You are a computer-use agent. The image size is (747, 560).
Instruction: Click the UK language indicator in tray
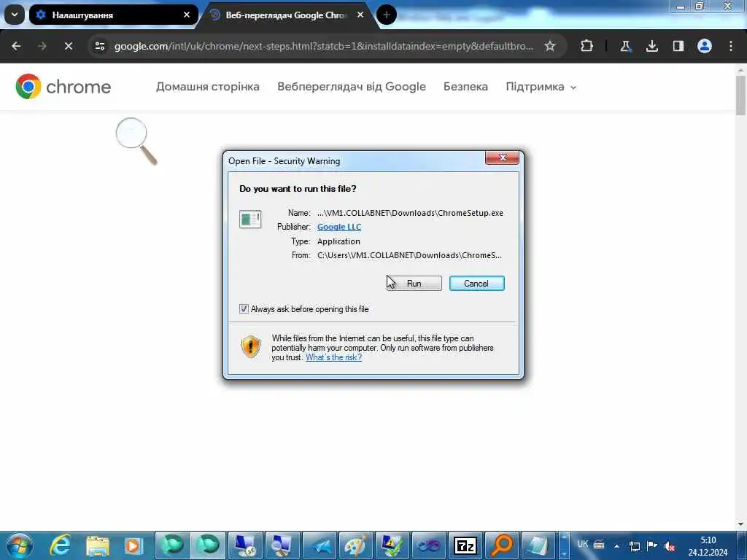click(x=583, y=544)
